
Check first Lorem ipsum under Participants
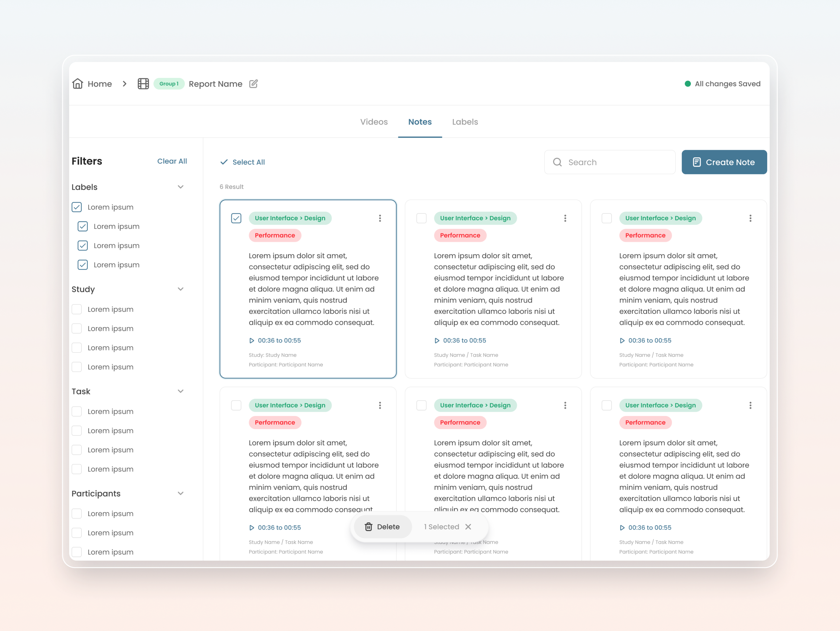[x=77, y=514]
